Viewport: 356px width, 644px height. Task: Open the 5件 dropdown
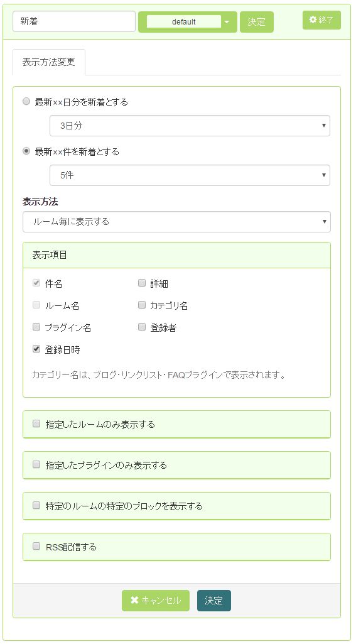tap(190, 175)
